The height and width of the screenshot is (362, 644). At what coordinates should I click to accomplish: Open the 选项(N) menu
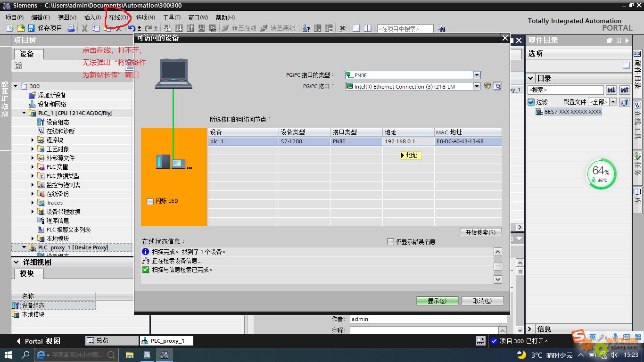(145, 17)
